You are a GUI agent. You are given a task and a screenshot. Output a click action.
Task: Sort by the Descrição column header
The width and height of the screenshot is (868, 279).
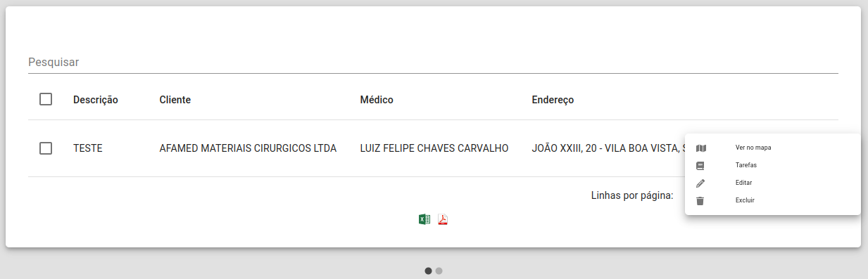pos(96,100)
